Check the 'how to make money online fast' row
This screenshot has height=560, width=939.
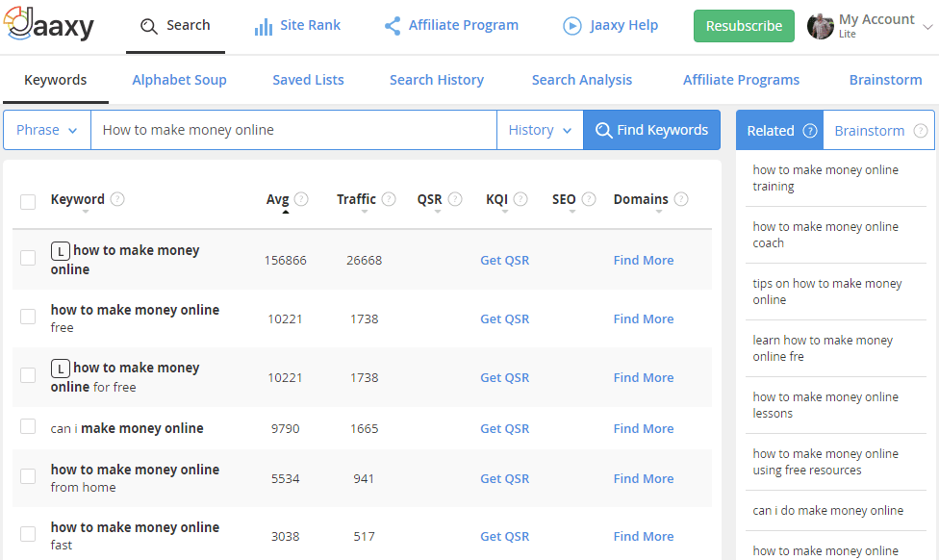point(28,534)
